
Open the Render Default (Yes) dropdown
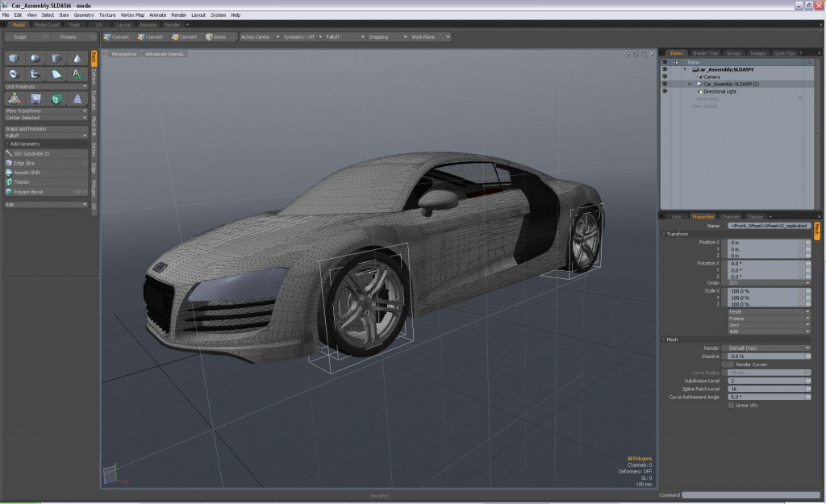click(769, 348)
